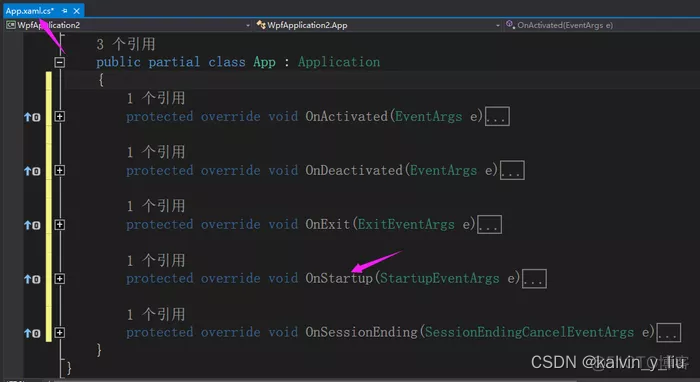The image size is (700, 382).
Task: Click the 'OnStartup' method name
Action: [339, 279]
